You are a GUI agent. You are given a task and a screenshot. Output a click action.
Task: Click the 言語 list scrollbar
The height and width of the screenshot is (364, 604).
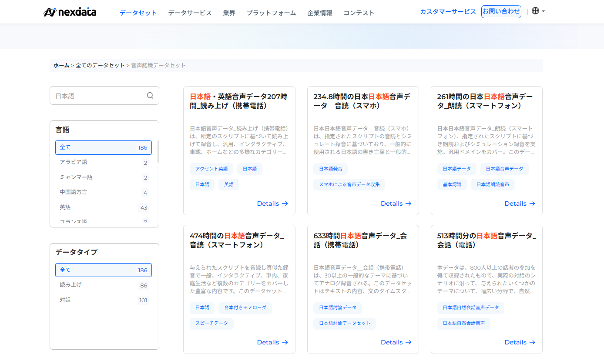point(158,151)
